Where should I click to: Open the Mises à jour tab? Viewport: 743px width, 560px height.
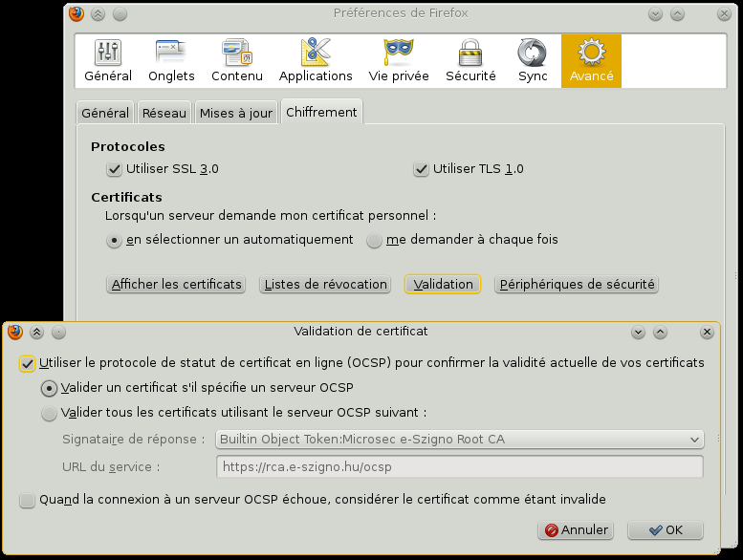235,113
